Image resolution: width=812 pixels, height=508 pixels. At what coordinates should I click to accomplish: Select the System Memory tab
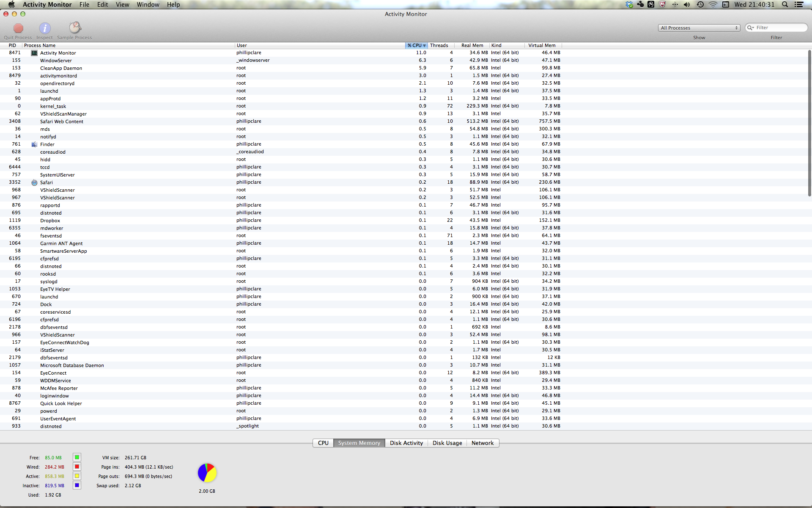pos(359,443)
